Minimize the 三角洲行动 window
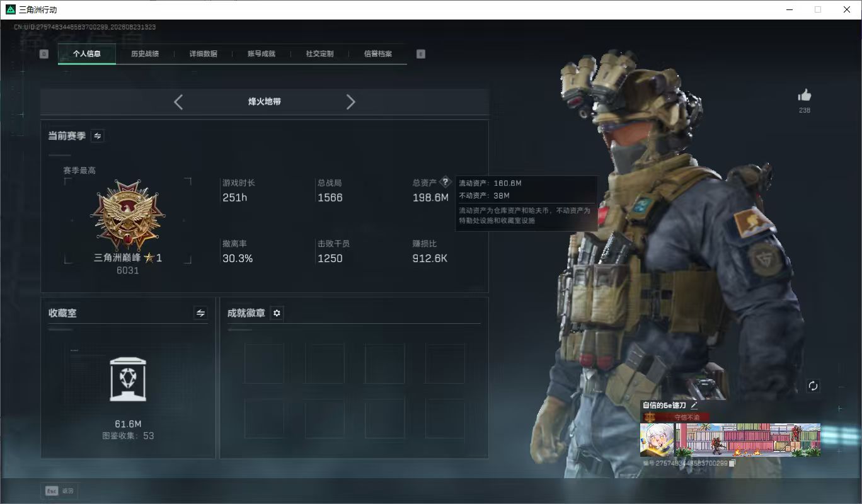This screenshot has height=504, width=862. tap(789, 9)
